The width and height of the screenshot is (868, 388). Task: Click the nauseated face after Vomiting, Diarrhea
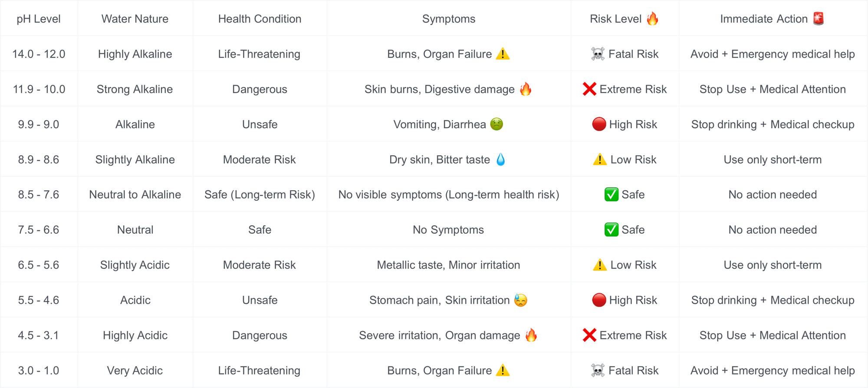496,124
